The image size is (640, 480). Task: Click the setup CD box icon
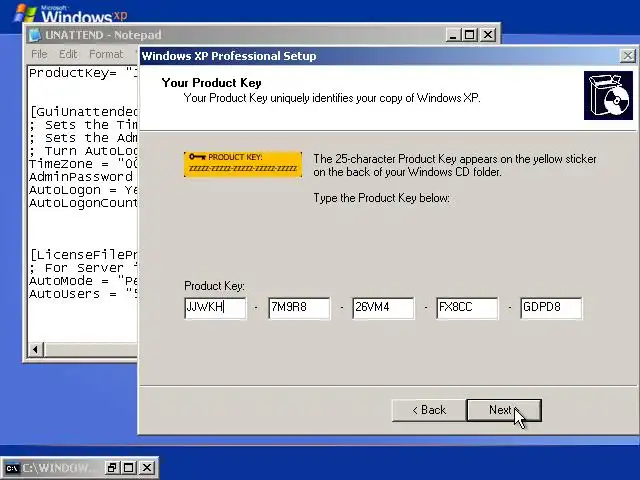(x=608, y=96)
